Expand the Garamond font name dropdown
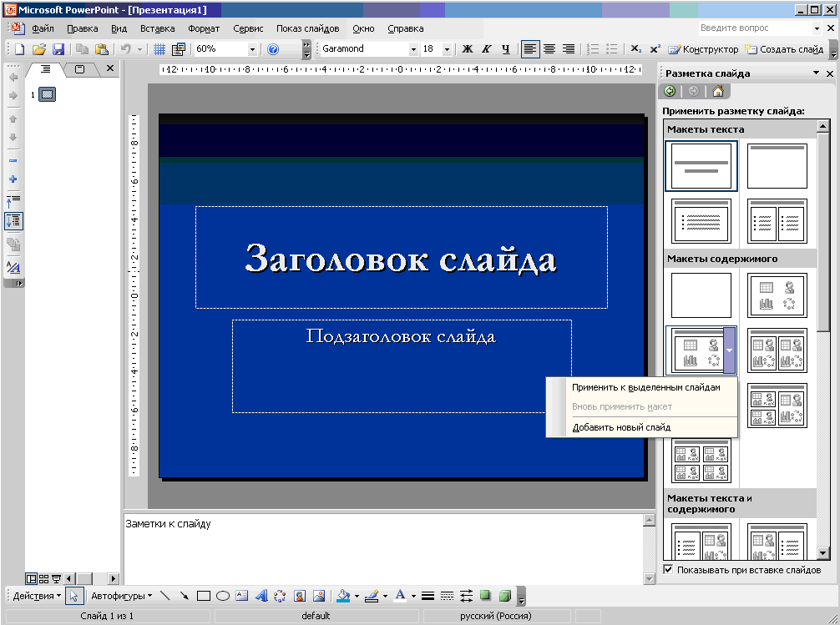The width and height of the screenshot is (840, 625). point(413,49)
